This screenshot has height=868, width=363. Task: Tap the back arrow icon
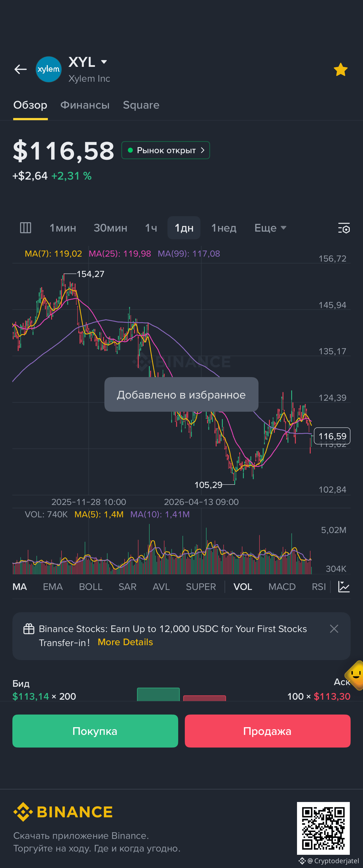21,69
